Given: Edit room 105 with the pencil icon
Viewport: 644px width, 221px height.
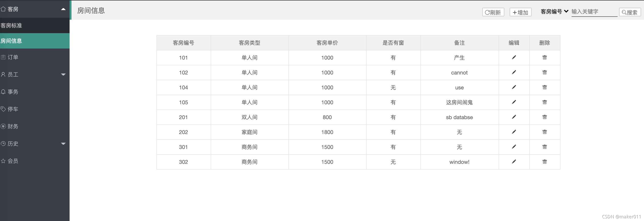Looking at the screenshot, I should [x=514, y=102].
